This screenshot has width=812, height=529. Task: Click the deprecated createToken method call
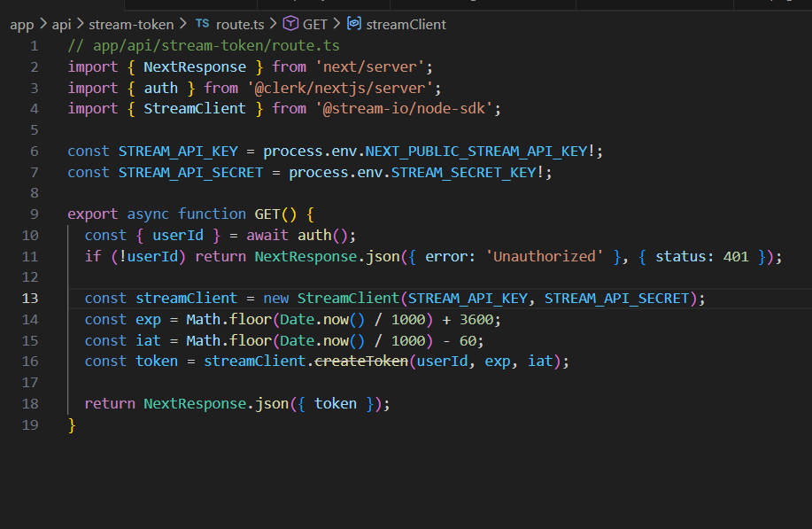(x=361, y=362)
